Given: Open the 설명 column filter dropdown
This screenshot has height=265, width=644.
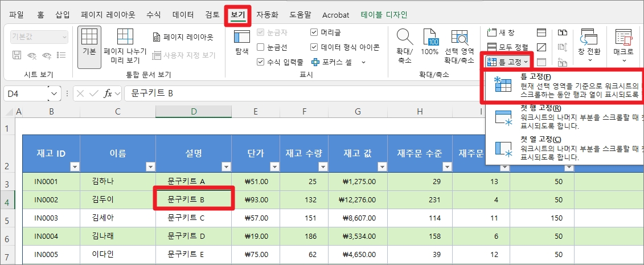Looking at the screenshot, I should click(x=225, y=167).
